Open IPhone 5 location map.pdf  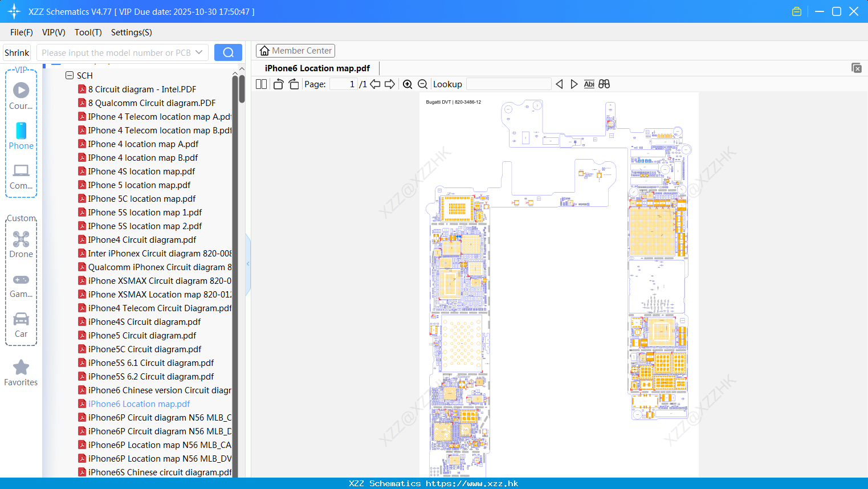point(139,185)
